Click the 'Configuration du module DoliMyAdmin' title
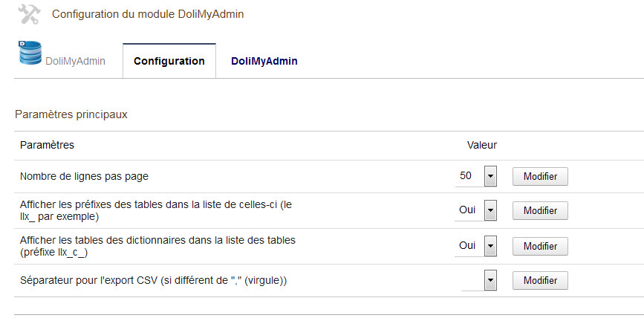Screen dimensions: 644x321 147,14
